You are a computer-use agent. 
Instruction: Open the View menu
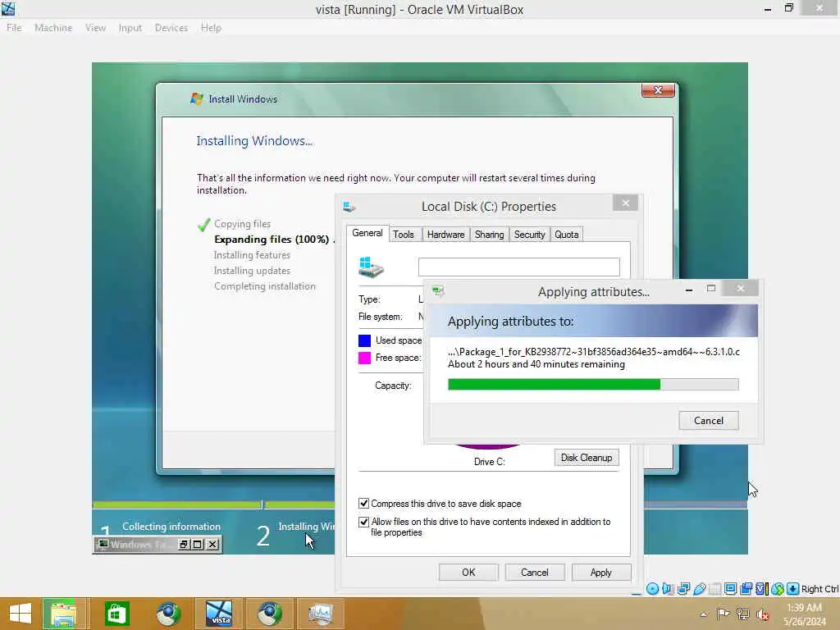click(95, 28)
